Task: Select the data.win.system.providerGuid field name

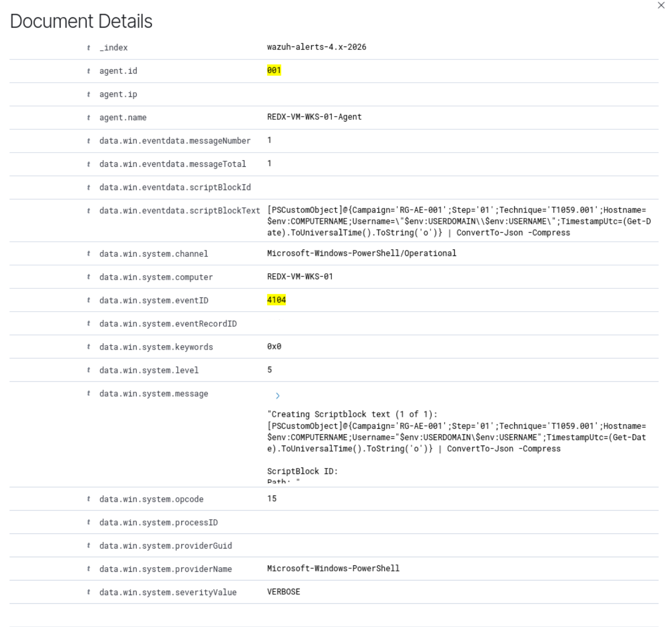Action: (x=166, y=546)
